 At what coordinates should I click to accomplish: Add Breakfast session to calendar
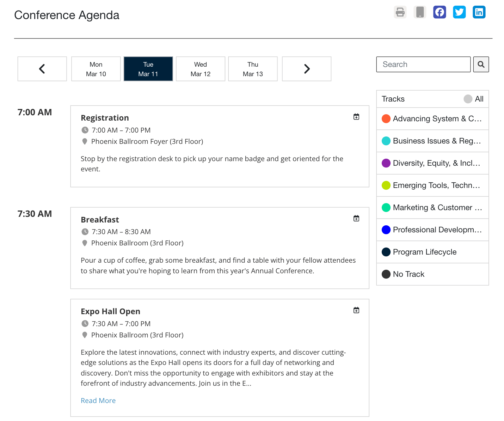(356, 219)
